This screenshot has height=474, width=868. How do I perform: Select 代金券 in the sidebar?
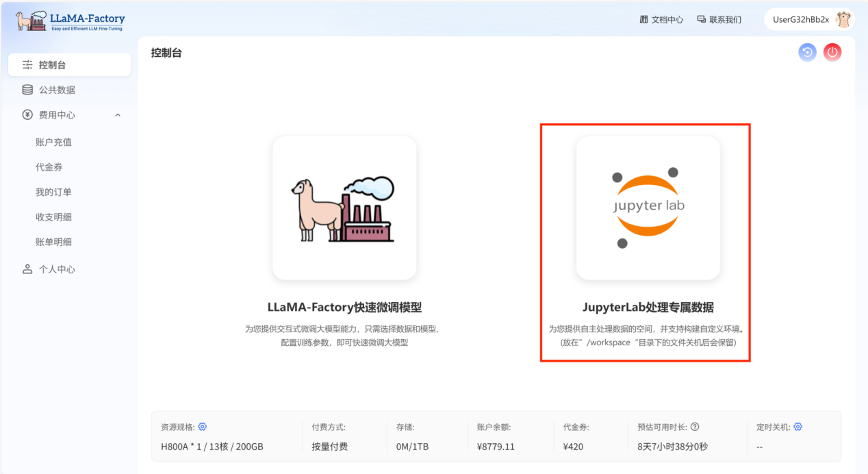pyautogui.click(x=49, y=167)
